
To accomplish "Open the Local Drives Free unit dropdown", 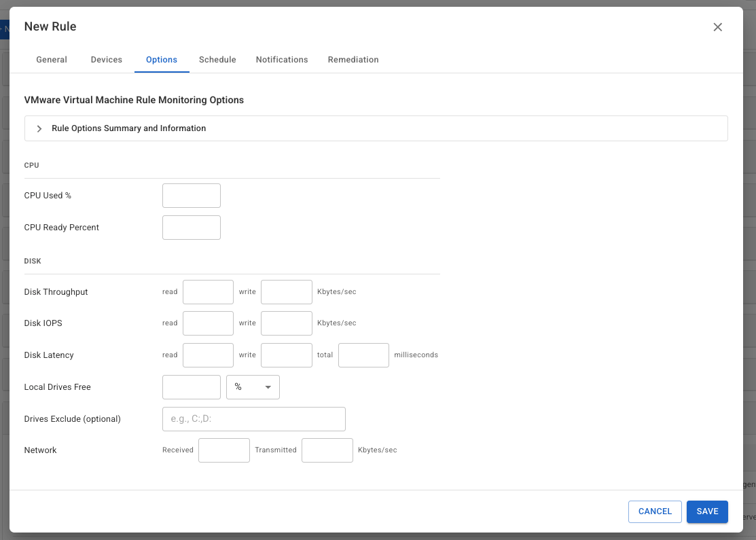I will [x=253, y=387].
